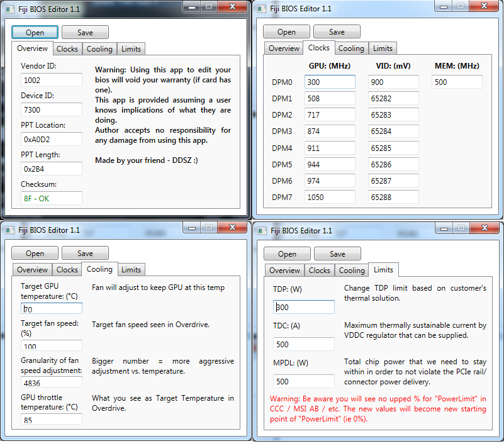
Task: Click MPDL field showing 500
Action: click(304, 381)
